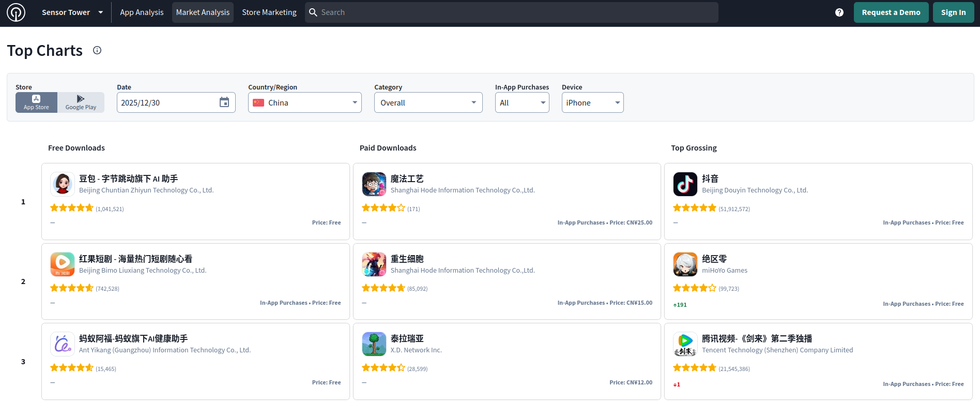Open the In-App Purchases All dropdown
Image resolution: width=980 pixels, height=401 pixels.
[x=522, y=102]
